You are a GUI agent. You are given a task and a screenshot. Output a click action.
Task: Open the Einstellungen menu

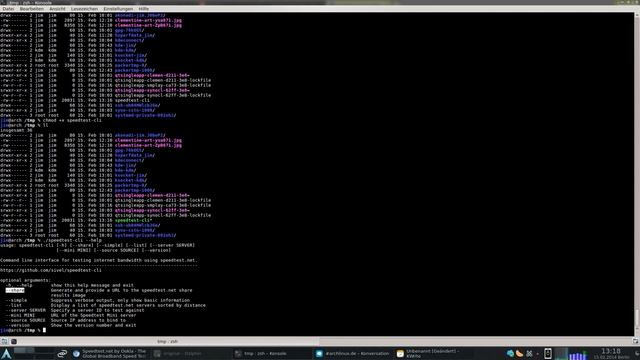point(118,9)
